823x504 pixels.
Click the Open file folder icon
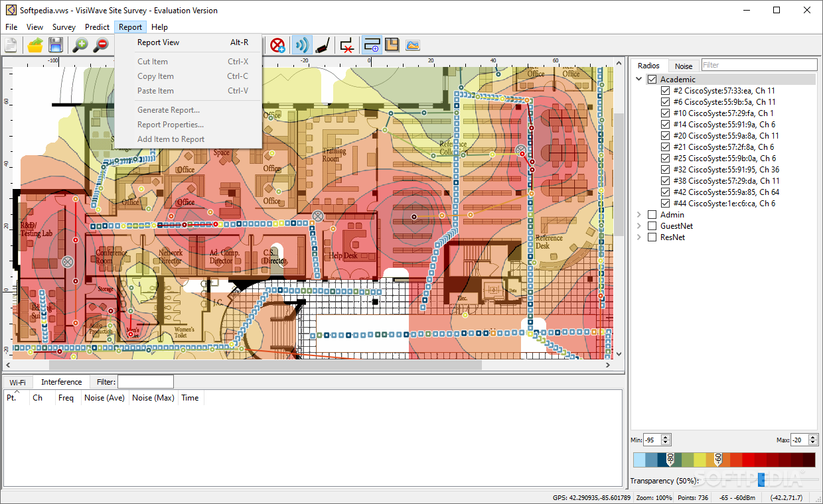coord(36,45)
